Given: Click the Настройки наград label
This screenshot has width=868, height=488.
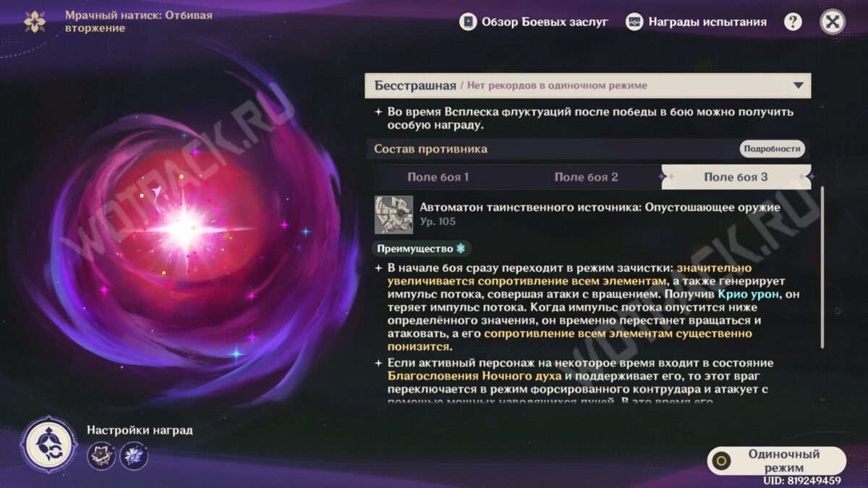Looking at the screenshot, I should pos(140,430).
